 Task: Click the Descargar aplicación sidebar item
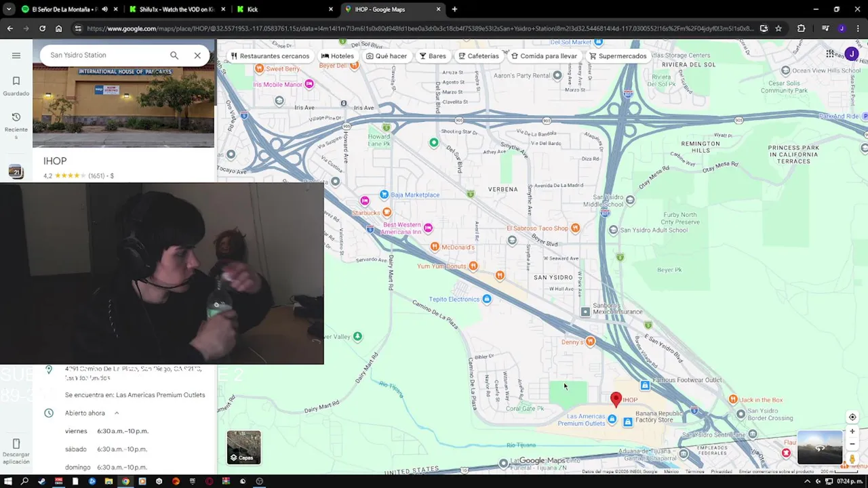tap(16, 449)
